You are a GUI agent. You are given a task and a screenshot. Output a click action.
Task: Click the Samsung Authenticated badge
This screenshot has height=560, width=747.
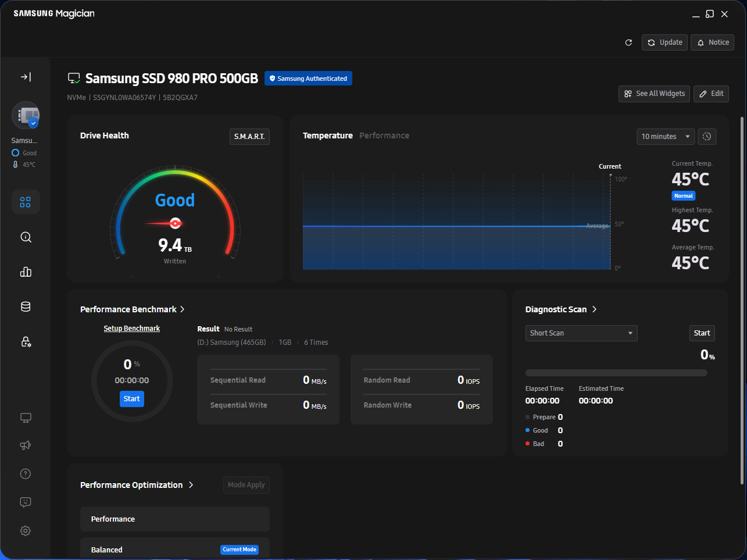[308, 79]
